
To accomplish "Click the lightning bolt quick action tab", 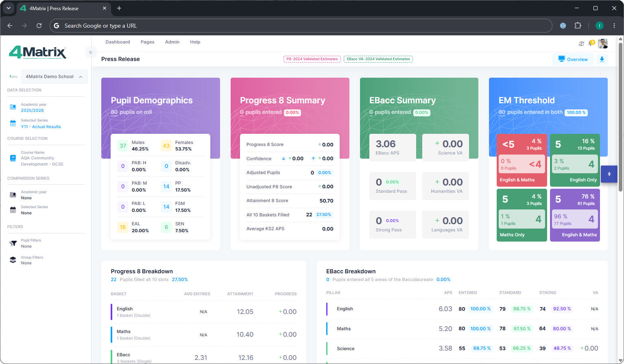I will 609,174.
